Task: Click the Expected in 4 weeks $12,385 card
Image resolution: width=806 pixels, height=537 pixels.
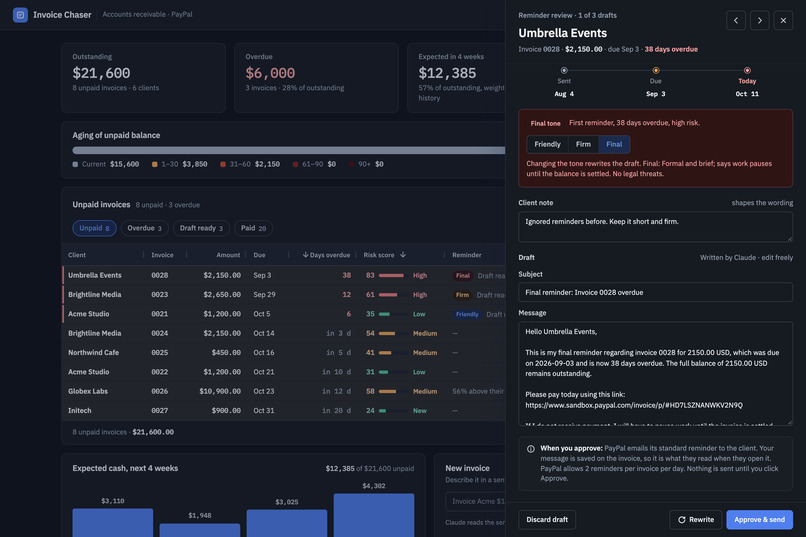Action: [x=456, y=78]
